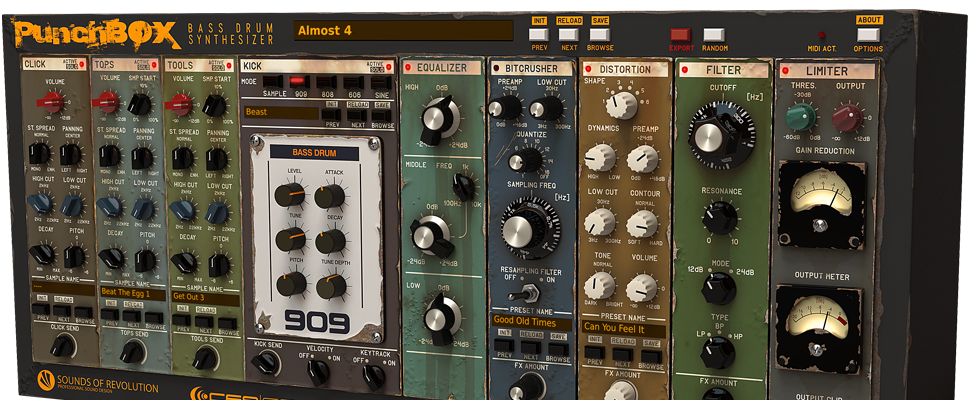The height and width of the screenshot is (400, 971).
Task: Toggle the CLICK module active LED
Action: pyautogui.click(x=82, y=64)
